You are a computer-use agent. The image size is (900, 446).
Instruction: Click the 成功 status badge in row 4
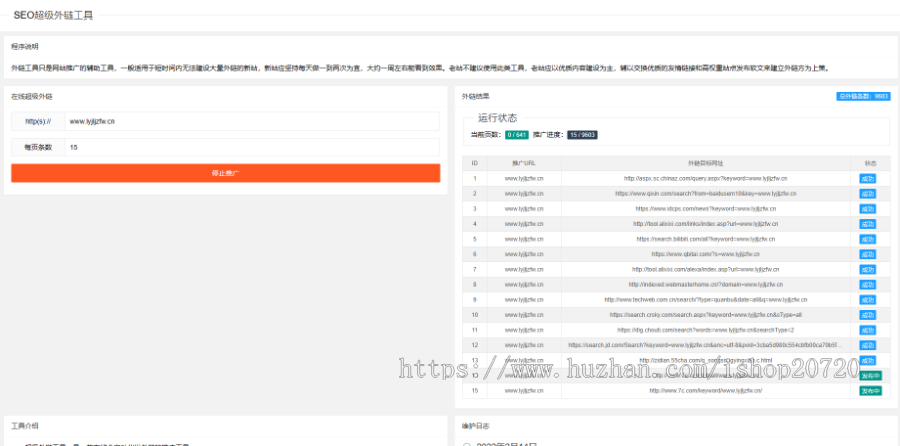[867, 224]
